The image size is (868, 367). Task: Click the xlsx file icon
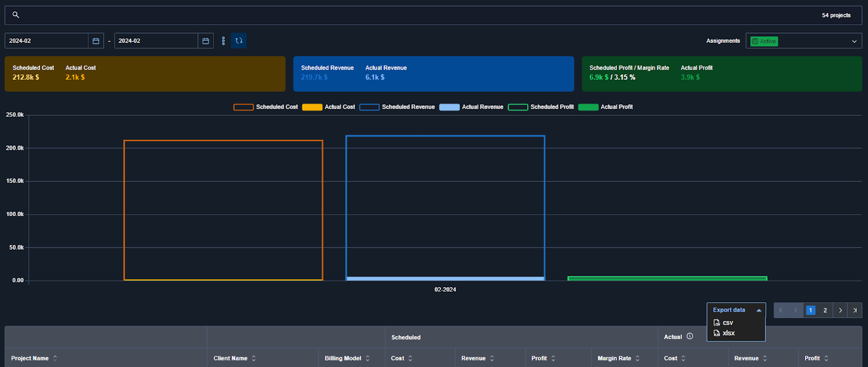click(x=717, y=333)
